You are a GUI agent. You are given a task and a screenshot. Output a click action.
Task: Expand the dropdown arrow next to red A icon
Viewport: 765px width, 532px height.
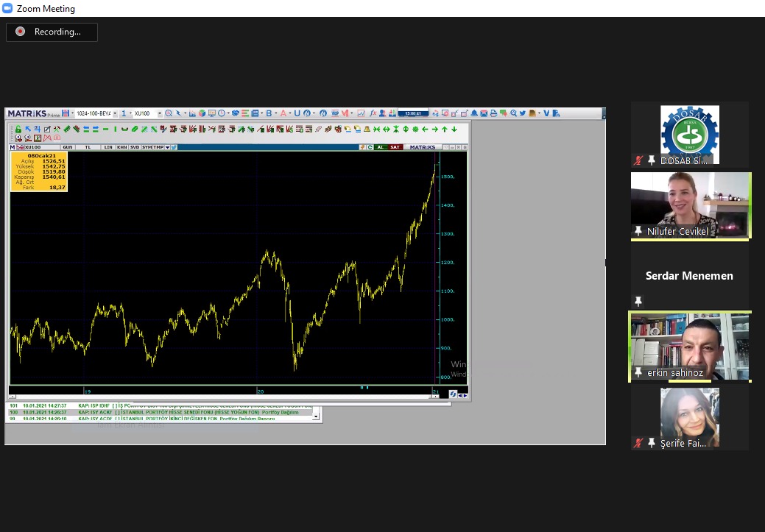pos(290,113)
